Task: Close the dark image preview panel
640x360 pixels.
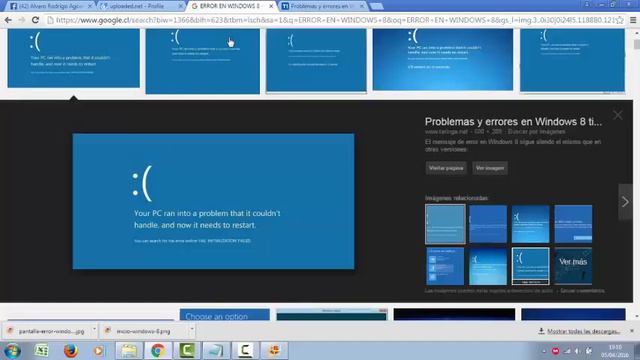Action: click(x=618, y=115)
